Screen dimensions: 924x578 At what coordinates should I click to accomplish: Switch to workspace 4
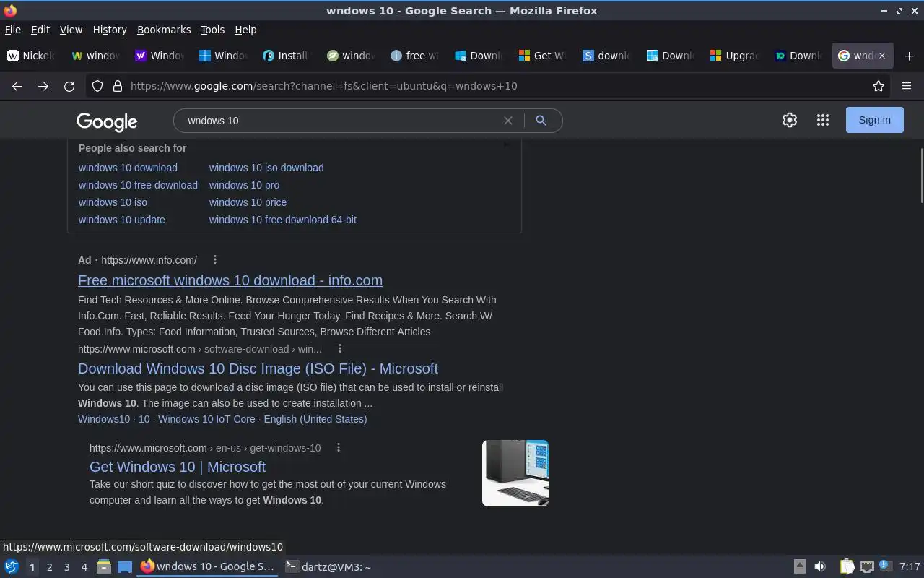pyautogui.click(x=84, y=567)
